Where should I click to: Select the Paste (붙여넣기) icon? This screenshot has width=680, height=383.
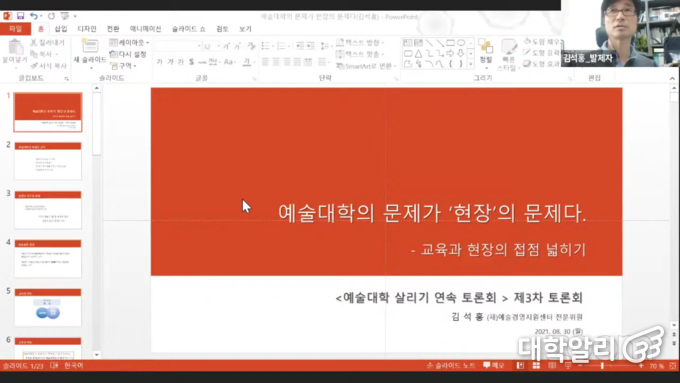point(15,52)
